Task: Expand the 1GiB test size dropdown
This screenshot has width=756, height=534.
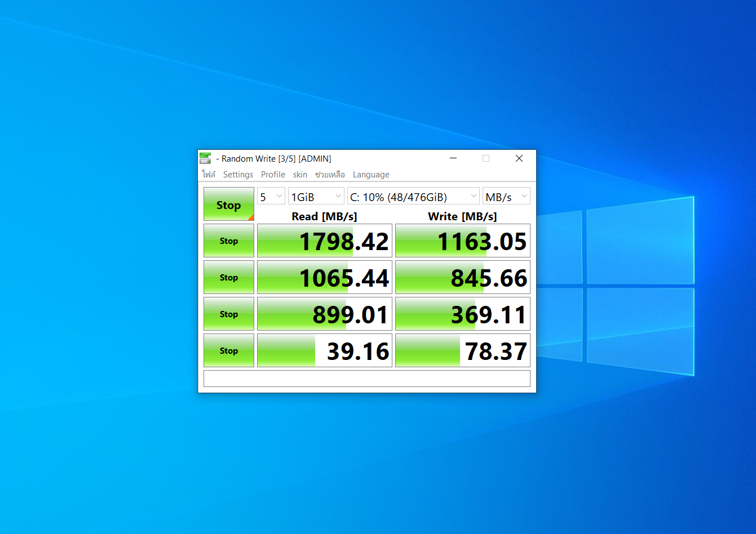Action: click(316, 197)
